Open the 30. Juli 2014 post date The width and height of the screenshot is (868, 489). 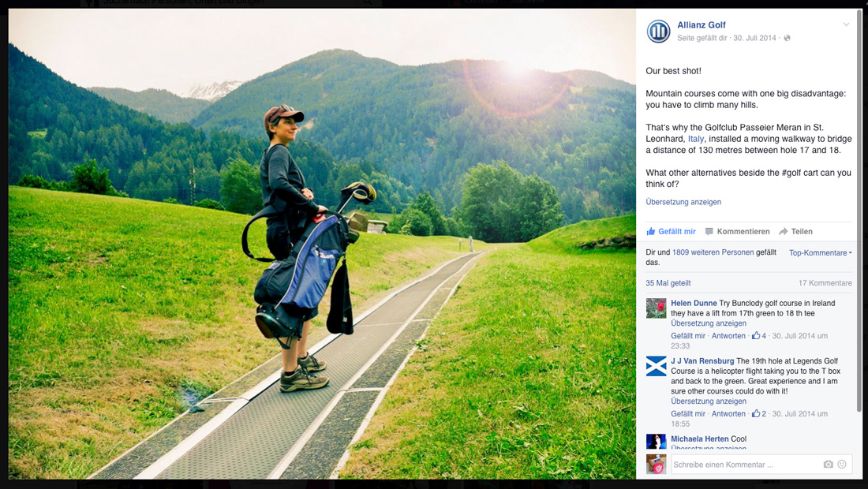click(x=754, y=38)
